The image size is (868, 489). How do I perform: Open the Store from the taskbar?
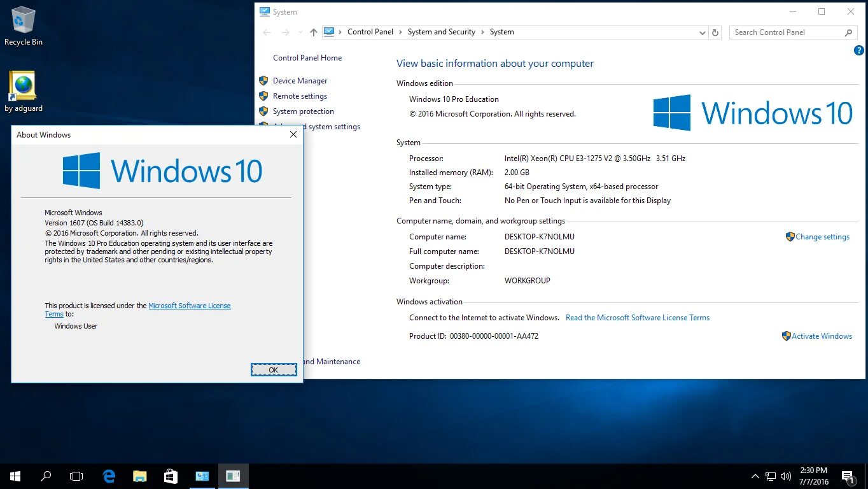(170, 476)
